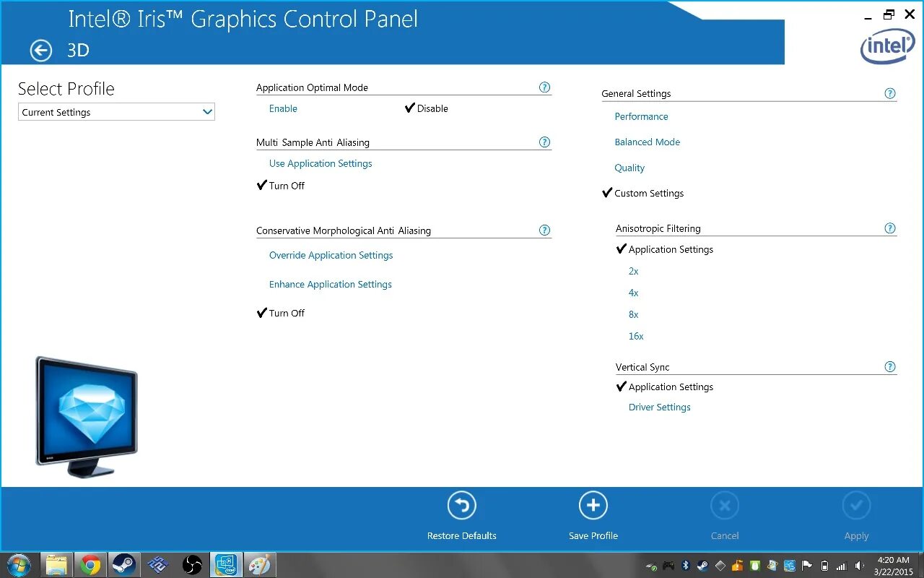Viewport: 924px width, 578px height.
Task: Open OBS from the taskbar
Action: 192,565
